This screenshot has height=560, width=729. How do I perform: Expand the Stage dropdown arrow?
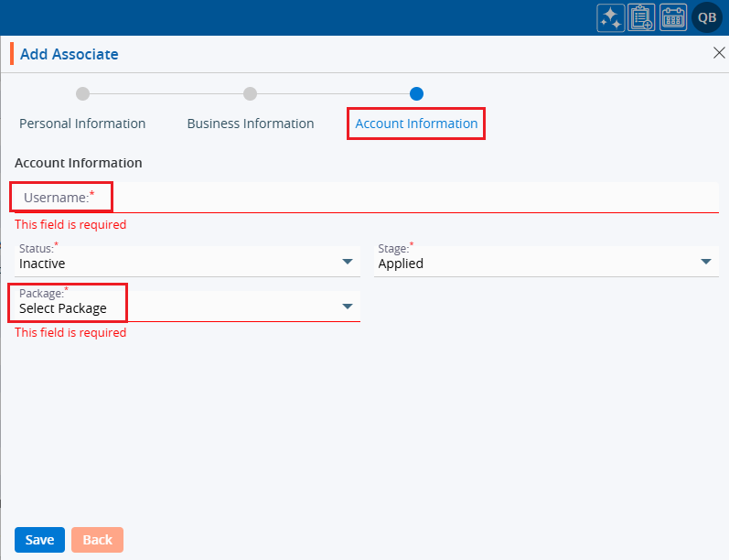click(706, 263)
